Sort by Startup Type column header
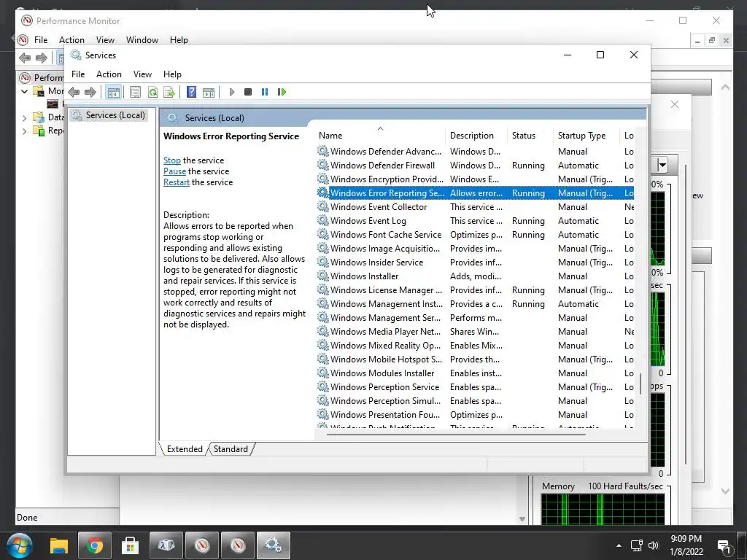This screenshot has width=747, height=560. (586, 136)
